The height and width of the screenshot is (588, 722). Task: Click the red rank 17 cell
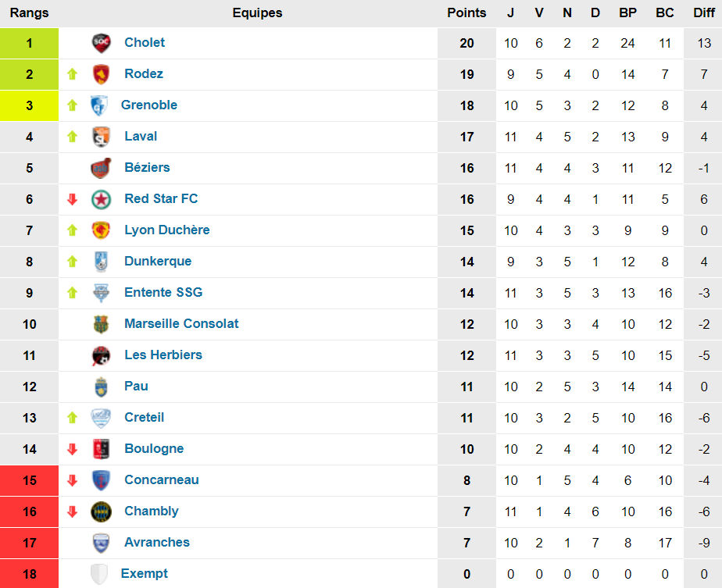click(x=29, y=543)
